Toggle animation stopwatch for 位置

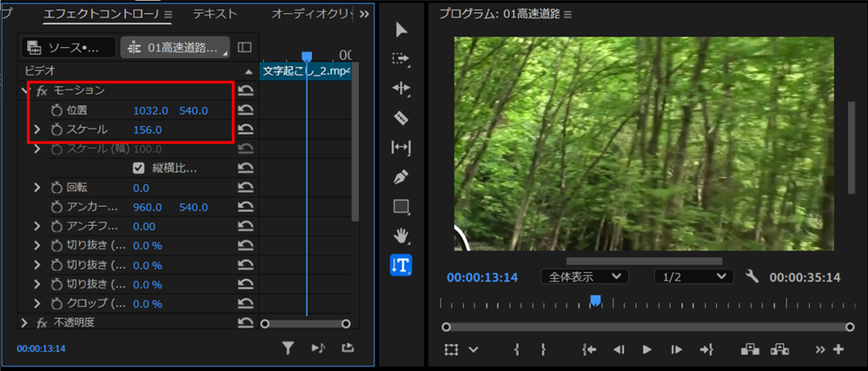tap(56, 110)
